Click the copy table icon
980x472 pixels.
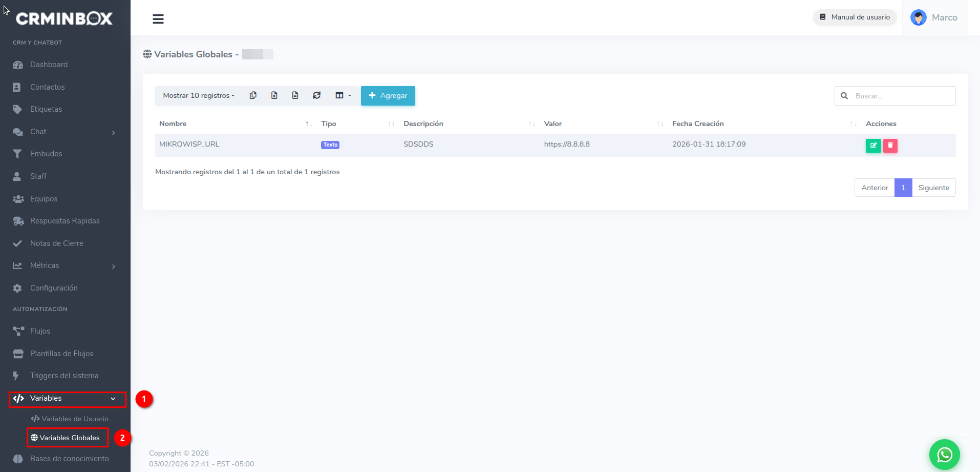tap(253, 95)
